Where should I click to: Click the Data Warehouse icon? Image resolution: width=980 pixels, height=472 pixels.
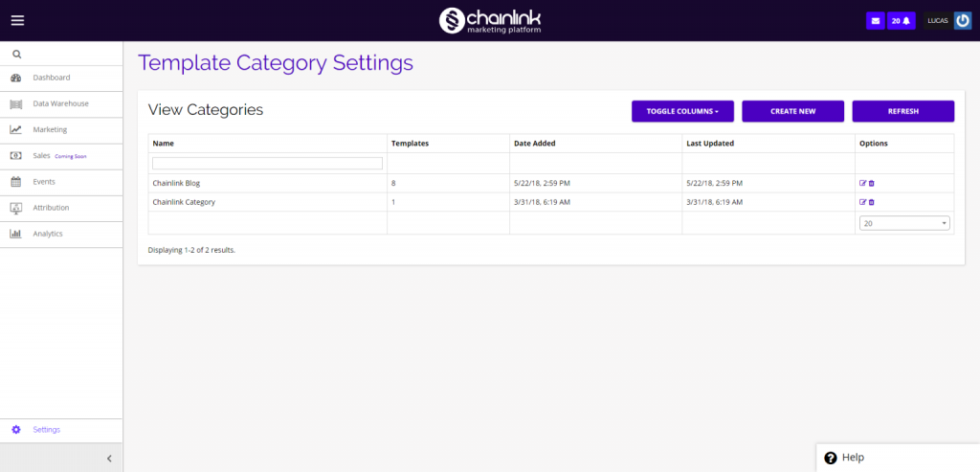coord(16,103)
